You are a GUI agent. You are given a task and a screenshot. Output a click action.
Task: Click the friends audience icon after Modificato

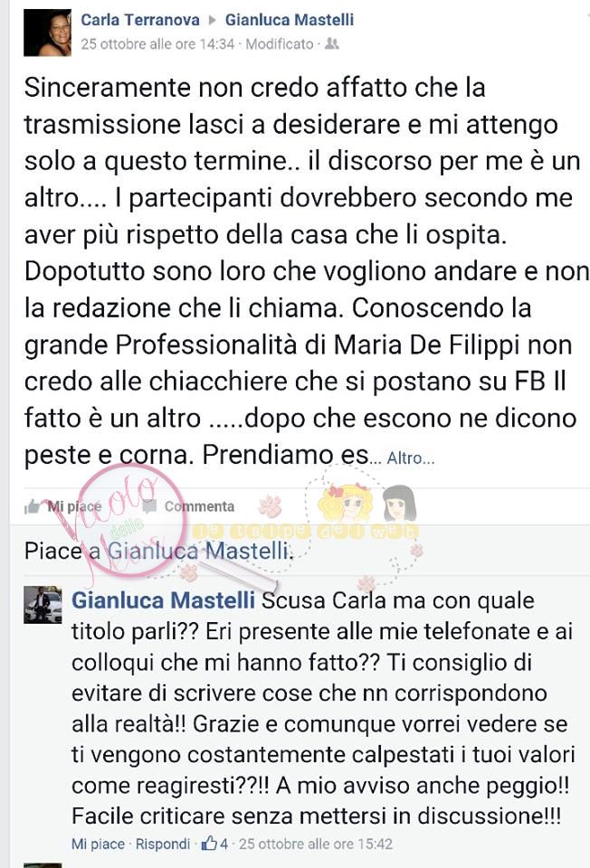click(x=331, y=43)
